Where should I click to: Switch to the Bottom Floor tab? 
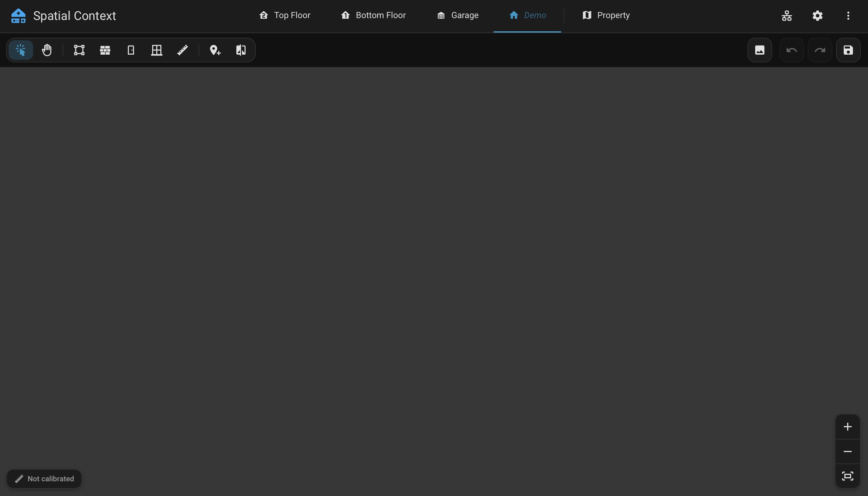373,16
